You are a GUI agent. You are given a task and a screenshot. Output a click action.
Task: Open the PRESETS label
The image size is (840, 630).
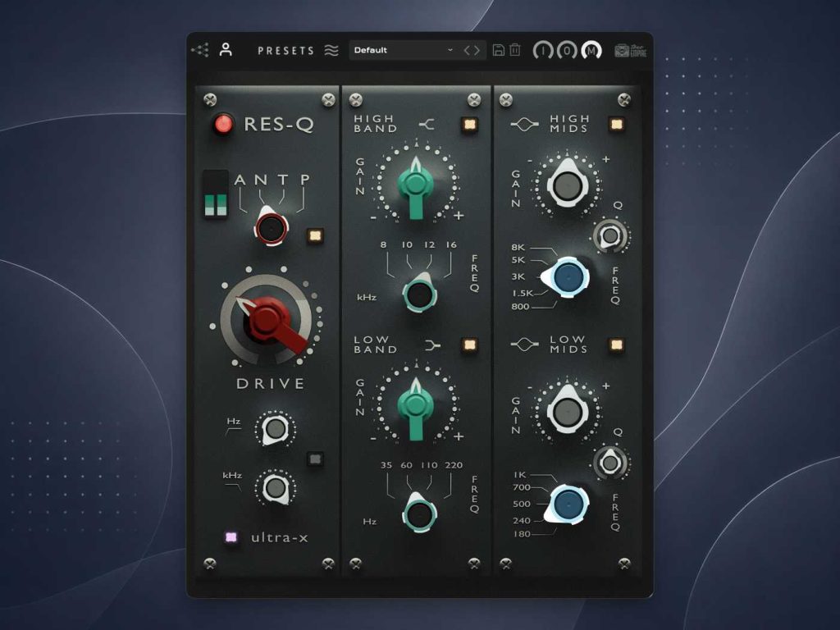coord(285,51)
